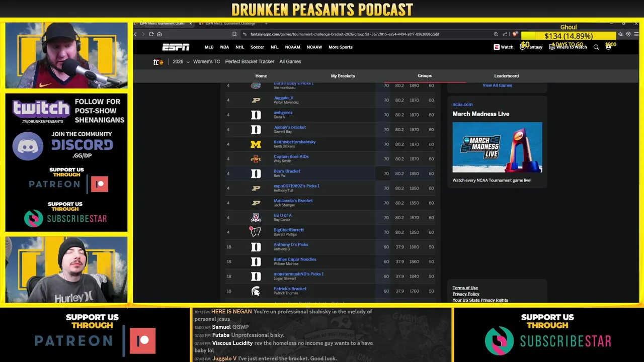Open Perfect Bracket Tracker link

[250, 62]
